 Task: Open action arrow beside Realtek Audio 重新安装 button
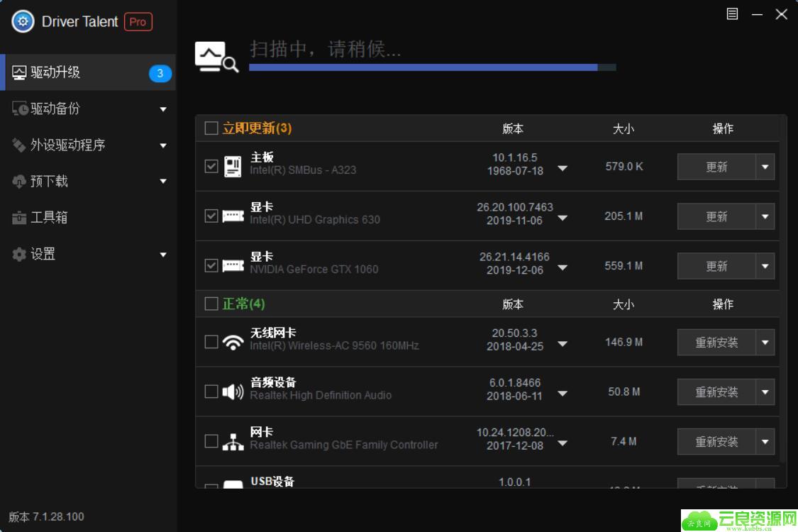765,392
